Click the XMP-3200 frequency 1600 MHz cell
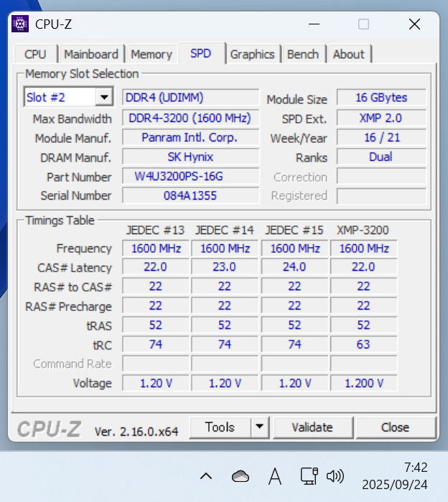The width and height of the screenshot is (448, 502). pyautogui.click(x=363, y=248)
